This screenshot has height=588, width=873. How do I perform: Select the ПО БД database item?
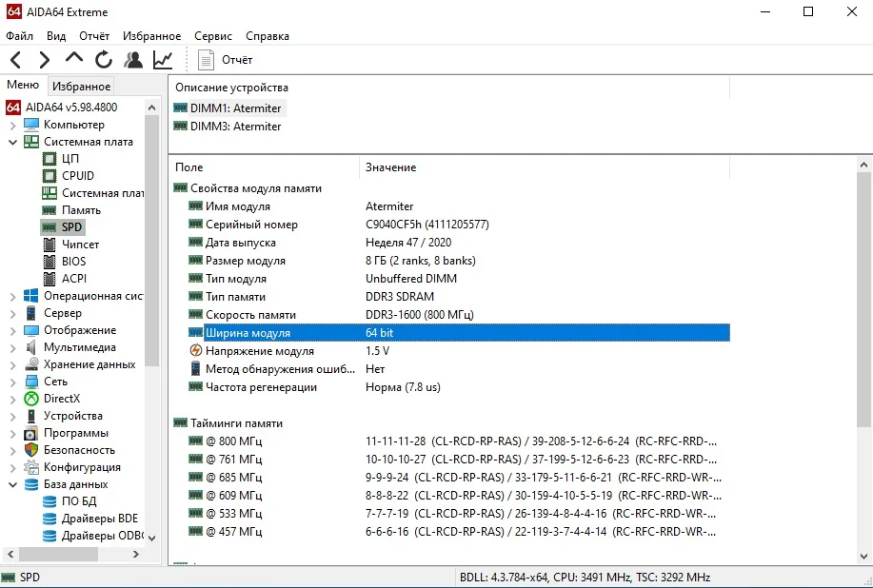79,501
